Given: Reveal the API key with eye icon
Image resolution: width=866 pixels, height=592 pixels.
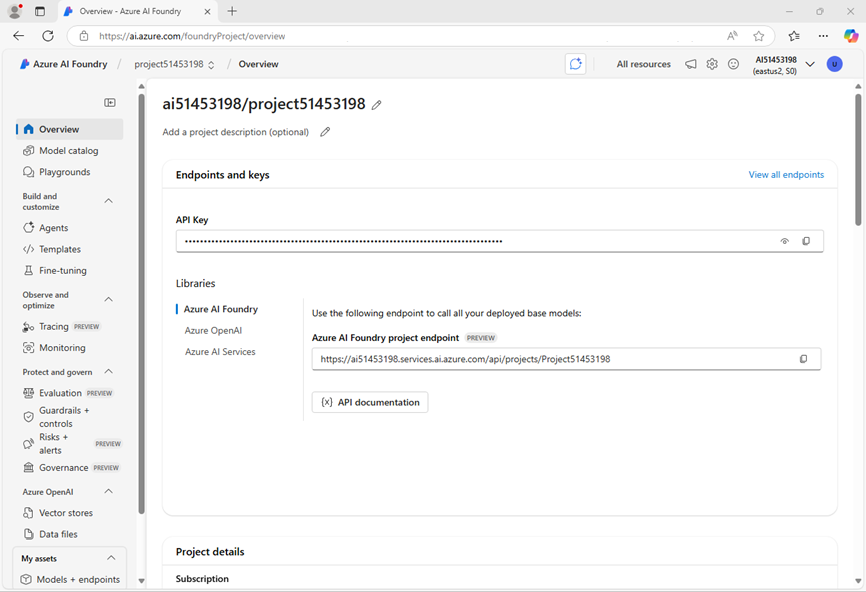Looking at the screenshot, I should (785, 241).
